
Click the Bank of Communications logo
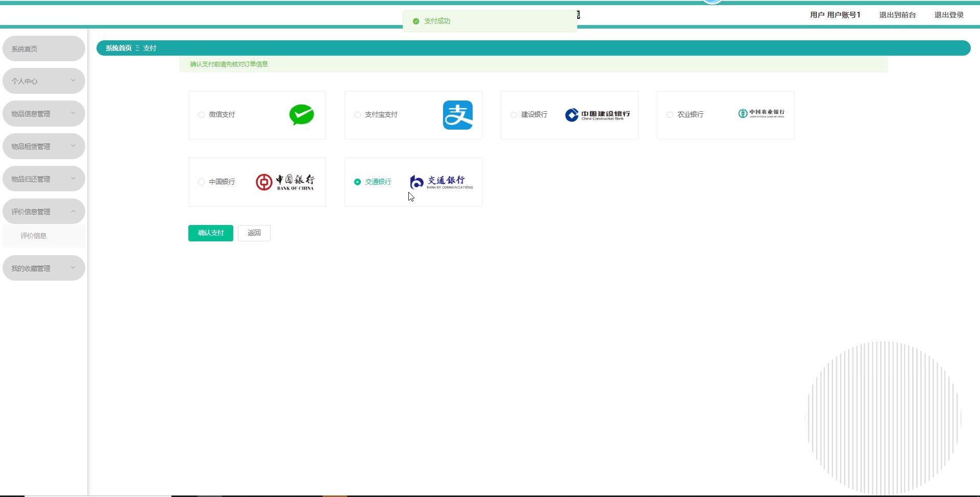442,182
